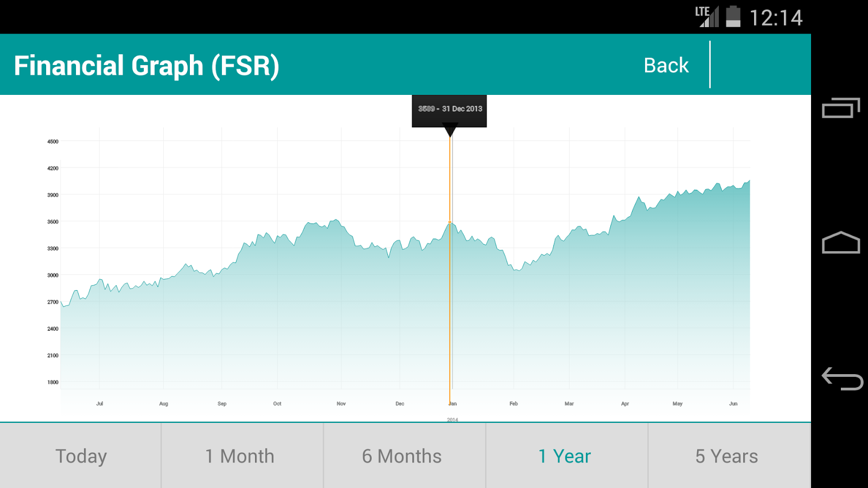Image resolution: width=868 pixels, height=488 pixels.
Task: Click the Jul label on date axis
Action: (99, 403)
